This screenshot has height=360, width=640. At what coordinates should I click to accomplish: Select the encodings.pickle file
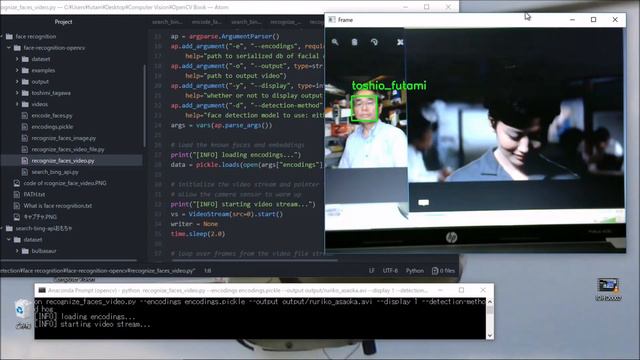coord(53,127)
